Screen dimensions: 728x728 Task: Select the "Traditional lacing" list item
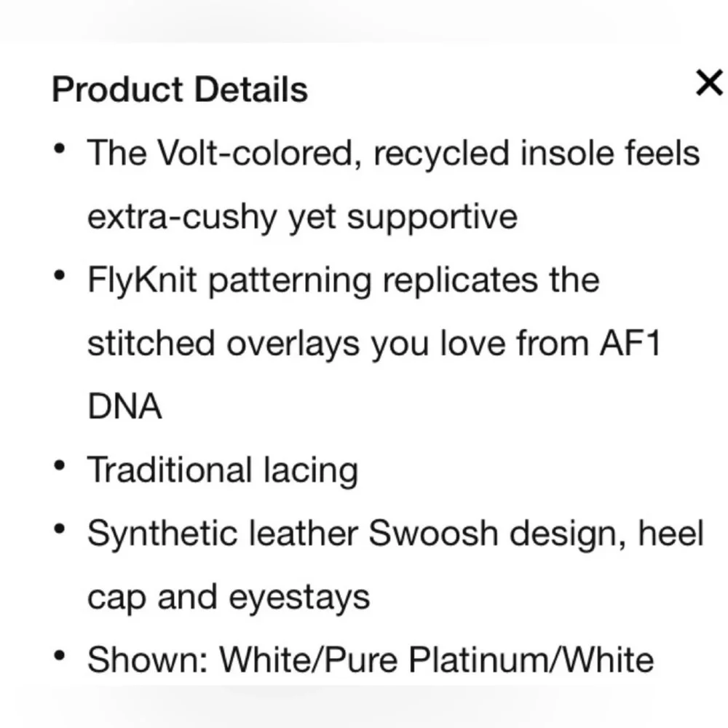pos(223,470)
